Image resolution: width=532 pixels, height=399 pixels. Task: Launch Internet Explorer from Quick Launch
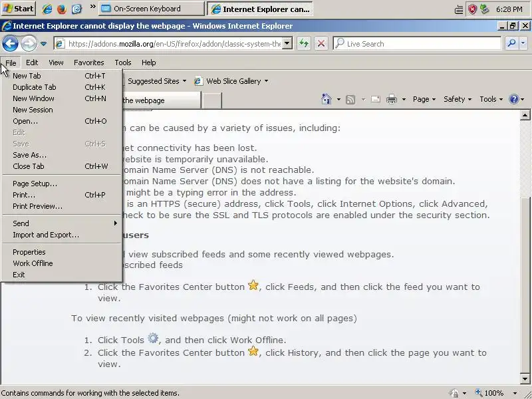point(47,9)
